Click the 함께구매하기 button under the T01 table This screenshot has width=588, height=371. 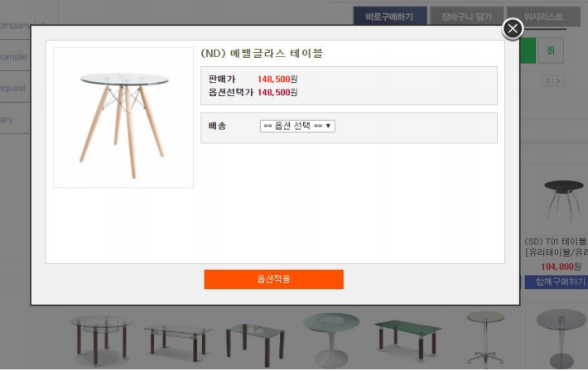coord(557,282)
